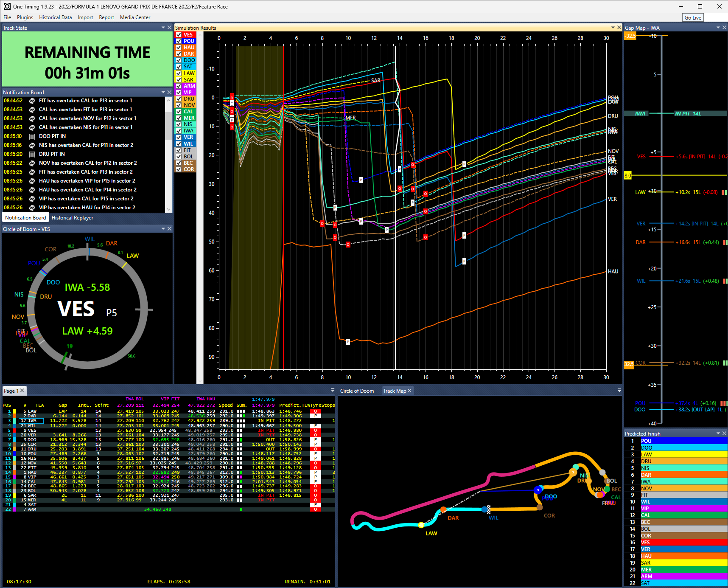
Task: Click the Notification Board scrollbar down arrow
Action: [168, 209]
